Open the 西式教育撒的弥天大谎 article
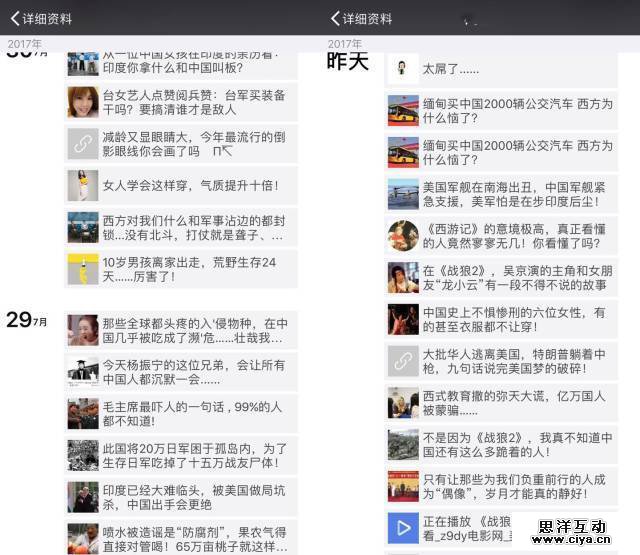This screenshot has height=555, width=640. 517,403
